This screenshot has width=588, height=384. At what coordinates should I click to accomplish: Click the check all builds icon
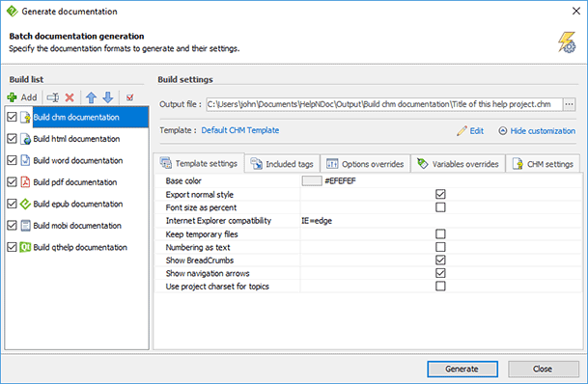[129, 97]
